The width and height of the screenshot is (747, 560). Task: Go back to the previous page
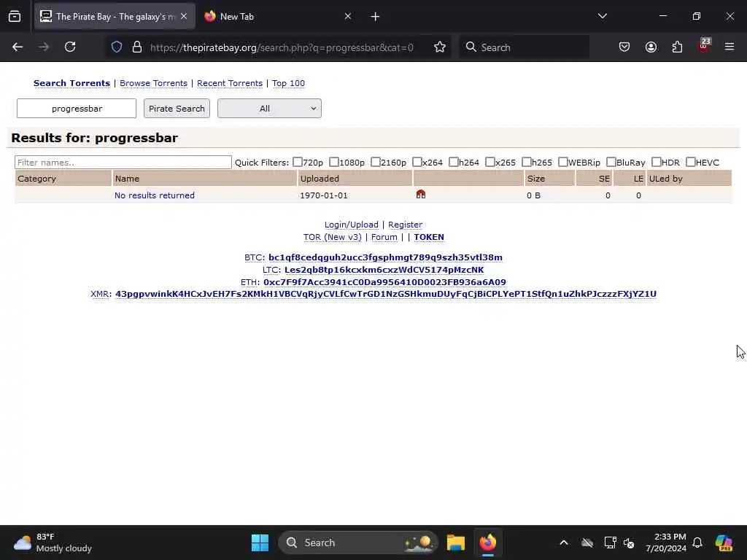(18, 47)
